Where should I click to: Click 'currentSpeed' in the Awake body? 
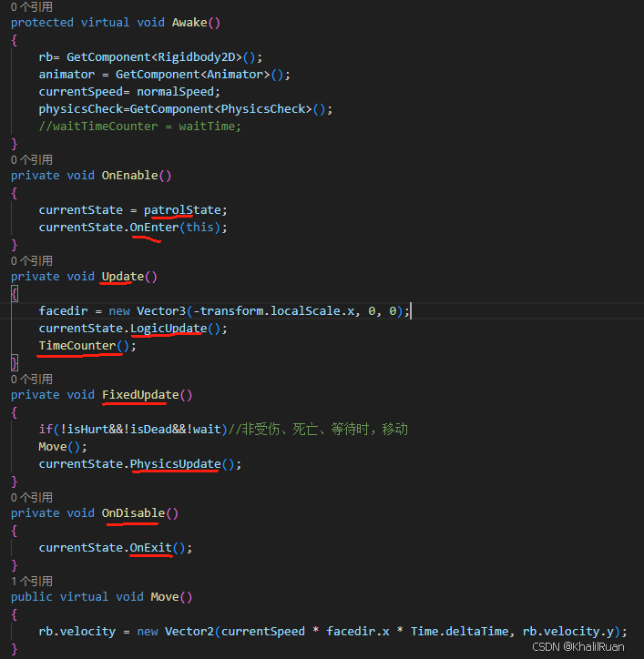point(80,92)
